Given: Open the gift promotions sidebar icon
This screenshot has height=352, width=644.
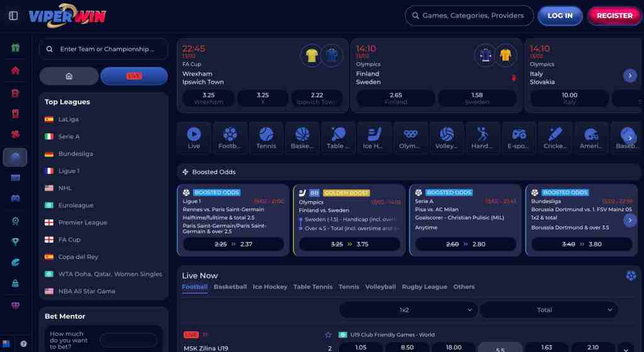Looking at the screenshot, I should [15, 48].
